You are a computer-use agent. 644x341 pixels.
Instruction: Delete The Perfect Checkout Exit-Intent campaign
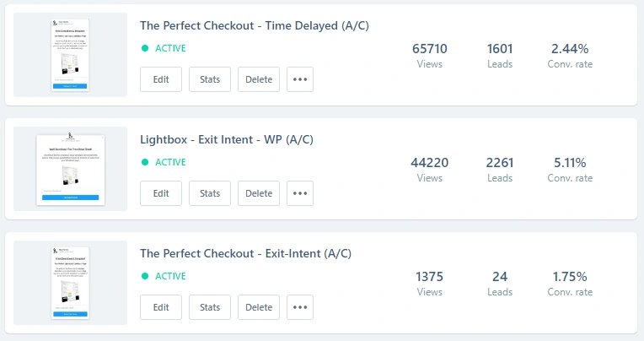[x=259, y=307]
